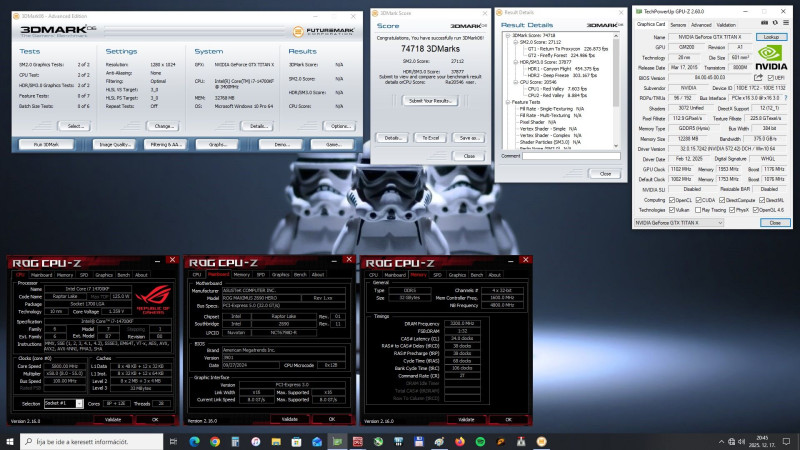
Task: Switch to the Validation tab in GPU-Z
Action: pos(726,24)
